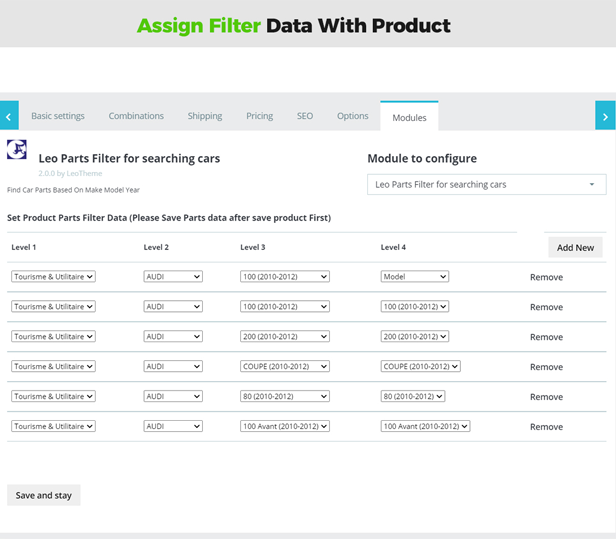
Task: Switch to the Combinations tab
Action: [x=136, y=116]
